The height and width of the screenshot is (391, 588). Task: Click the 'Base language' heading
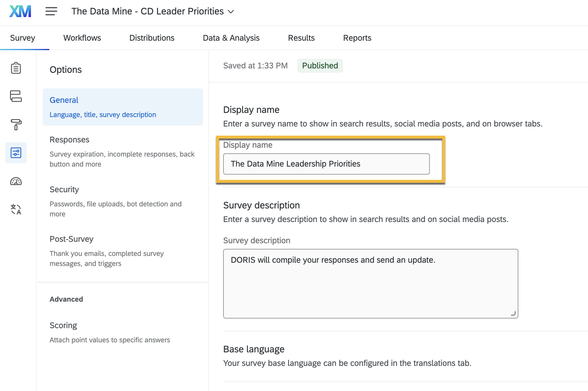click(x=254, y=349)
